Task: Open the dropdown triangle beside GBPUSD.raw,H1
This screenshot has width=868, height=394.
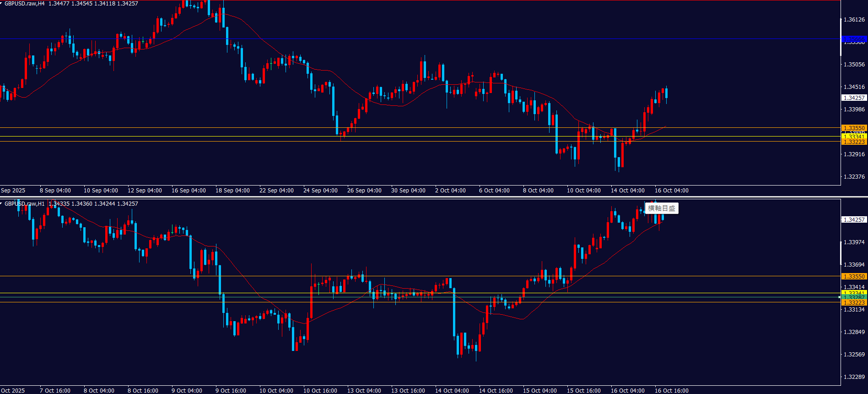Action: 1,203
